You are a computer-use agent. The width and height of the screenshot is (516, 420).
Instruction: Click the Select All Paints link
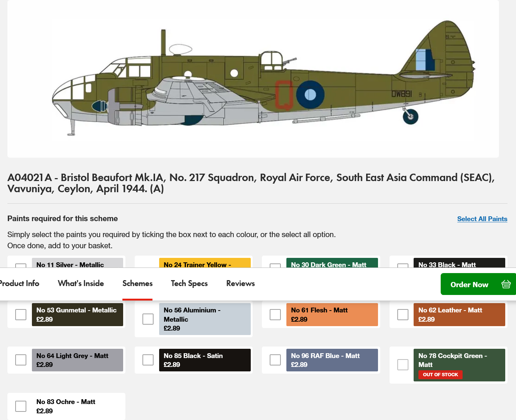(x=482, y=219)
